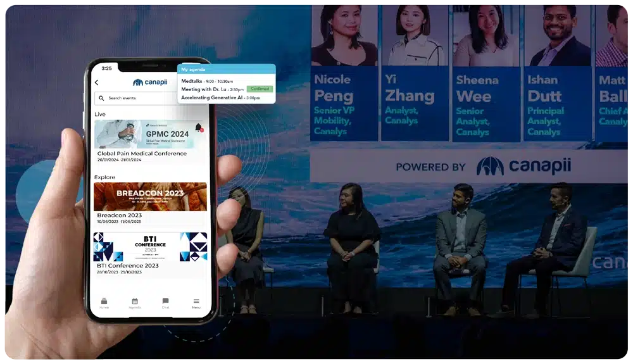Select the BTI Conference 2023 title
Image resolution: width=633 pixels, height=364 pixels.
click(x=128, y=265)
